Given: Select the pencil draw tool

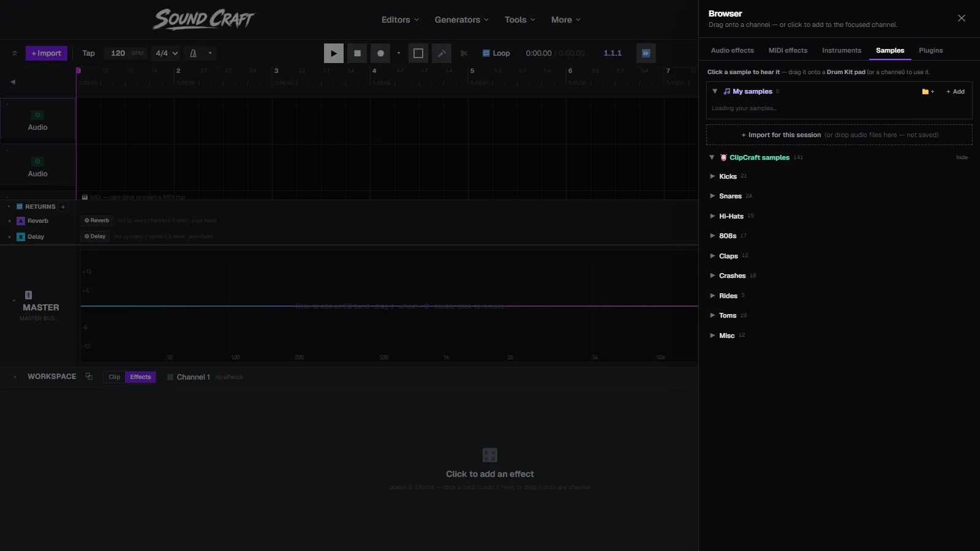Looking at the screenshot, I should point(442,53).
